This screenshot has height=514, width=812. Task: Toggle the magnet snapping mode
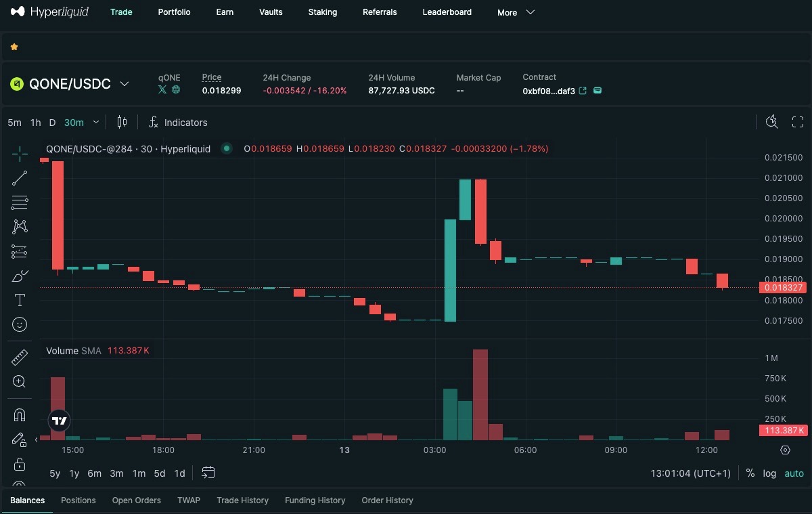[20, 415]
